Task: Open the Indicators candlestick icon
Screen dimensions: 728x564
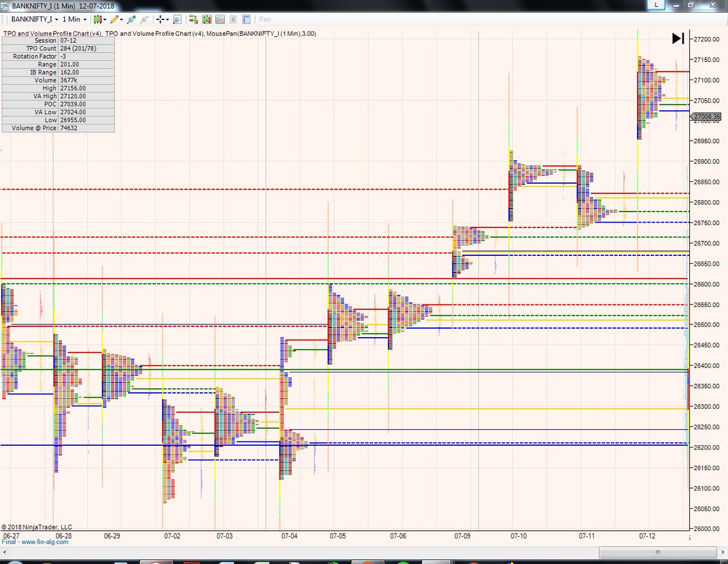Action: point(206,19)
